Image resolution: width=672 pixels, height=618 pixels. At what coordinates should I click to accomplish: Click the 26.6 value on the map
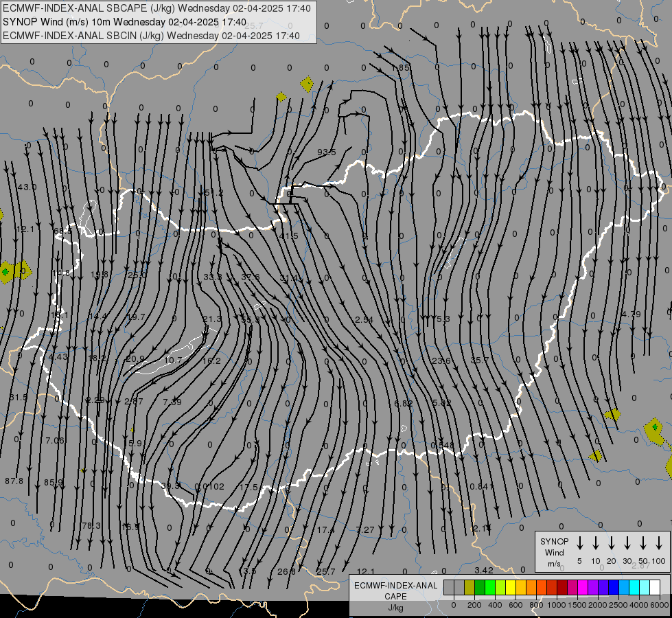point(286,572)
